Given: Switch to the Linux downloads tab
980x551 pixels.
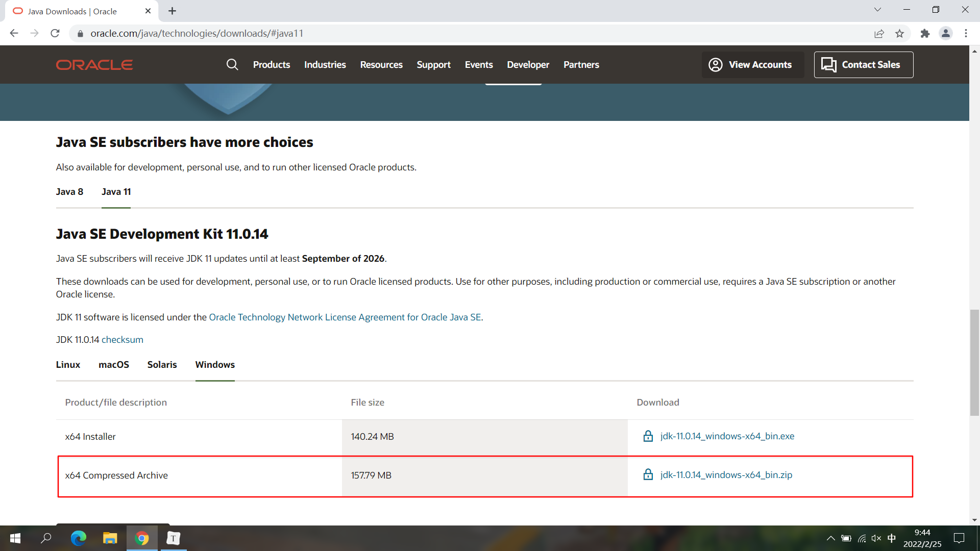Looking at the screenshot, I should [x=68, y=365].
